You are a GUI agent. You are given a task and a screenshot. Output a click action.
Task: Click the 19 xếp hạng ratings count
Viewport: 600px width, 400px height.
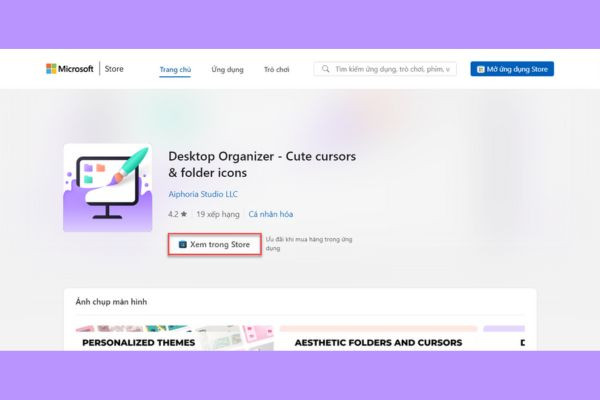(x=218, y=214)
